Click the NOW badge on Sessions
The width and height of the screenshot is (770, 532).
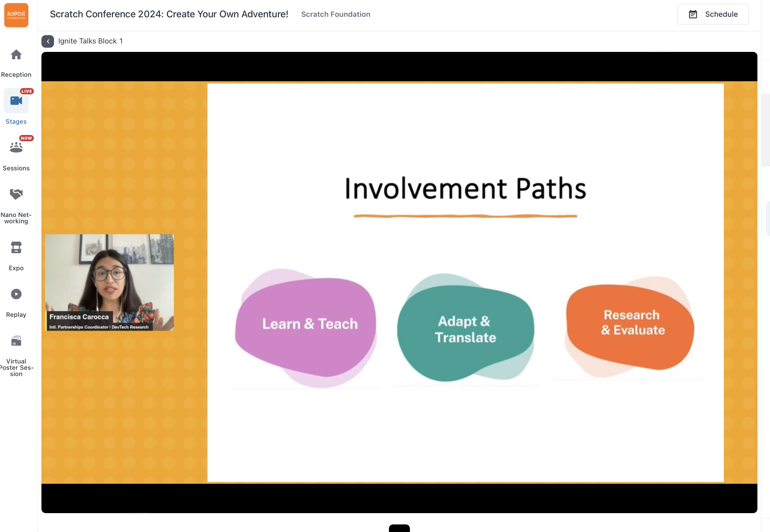26,138
